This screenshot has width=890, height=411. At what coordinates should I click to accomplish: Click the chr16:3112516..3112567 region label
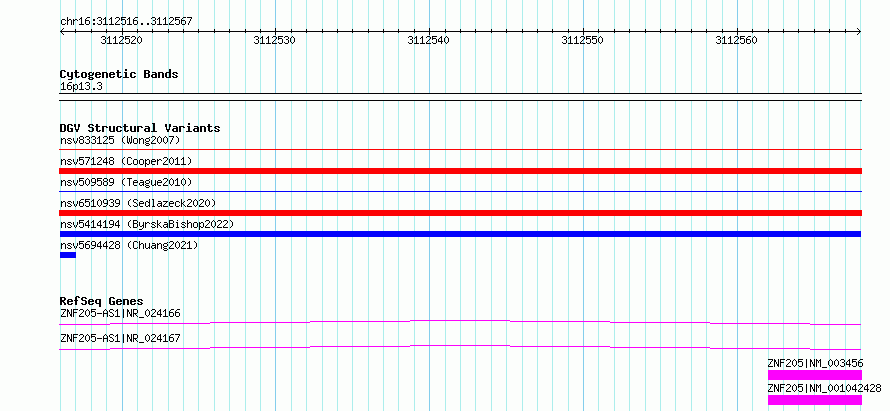click(126, 22)
